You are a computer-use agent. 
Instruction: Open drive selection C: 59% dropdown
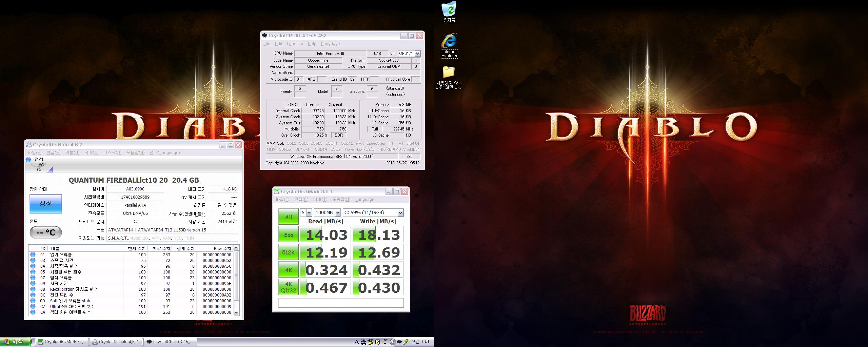click(400, 212)
